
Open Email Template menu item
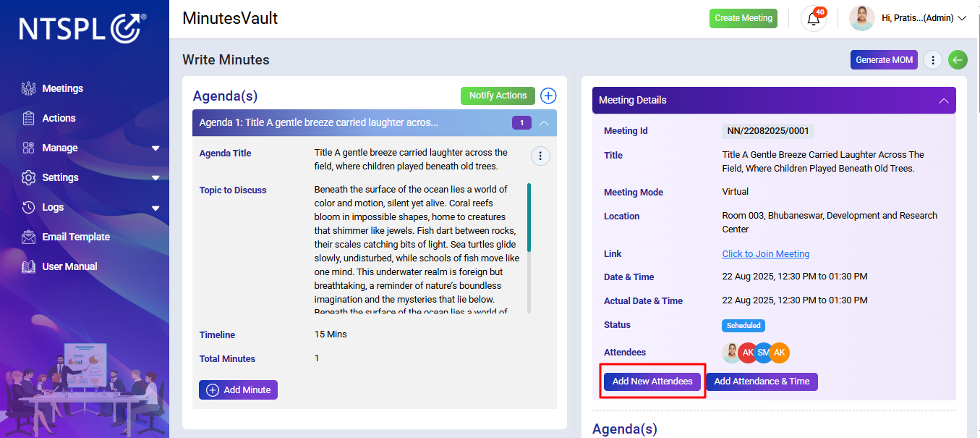tap(76, 237)
